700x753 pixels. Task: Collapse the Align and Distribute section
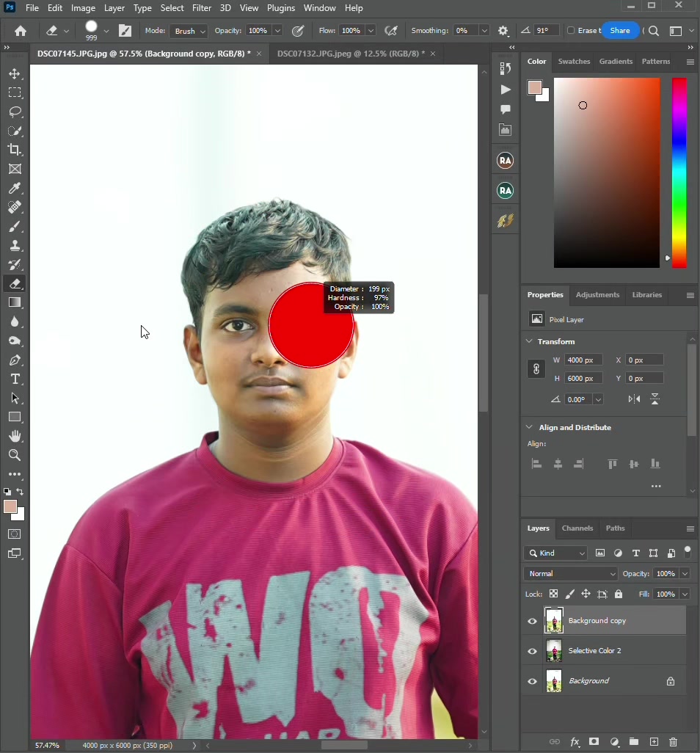(x=529, y=427)
